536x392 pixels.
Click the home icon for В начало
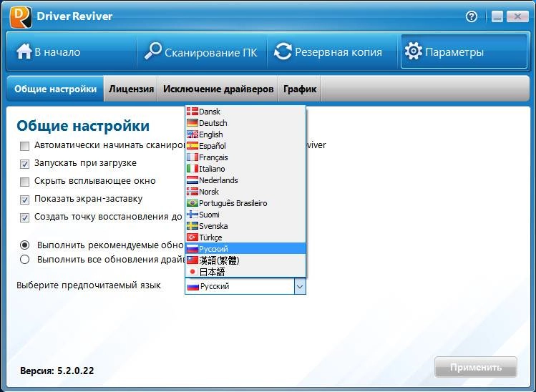click(24, 52)
